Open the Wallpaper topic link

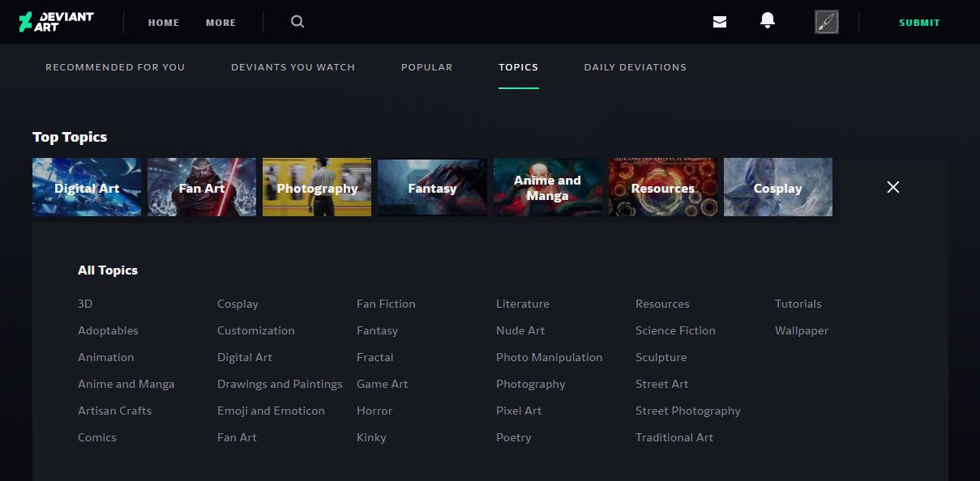(x=802, y=330)
